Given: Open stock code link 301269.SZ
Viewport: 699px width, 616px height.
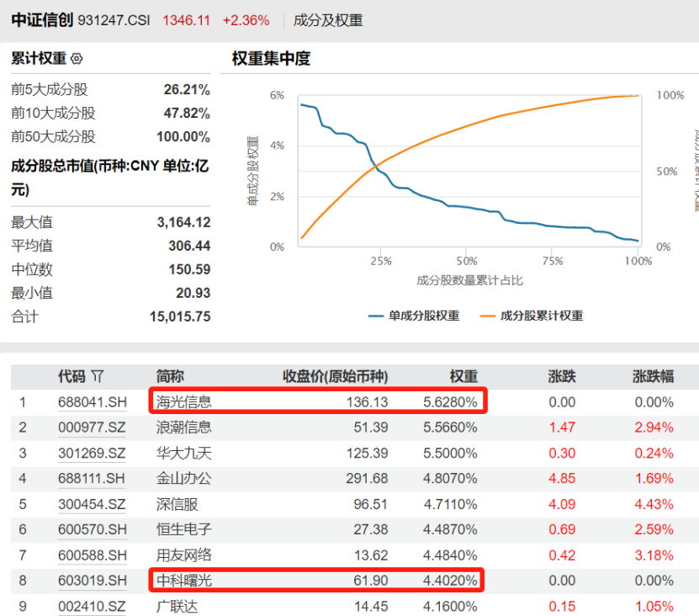Looking at the screenshot, I should pos(92,454).
